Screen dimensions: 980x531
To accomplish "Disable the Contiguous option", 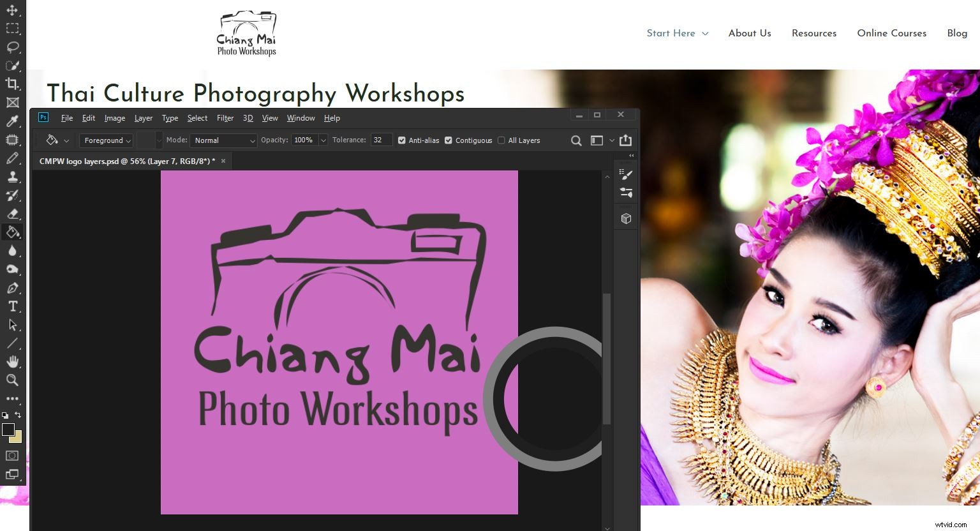I will coord(449,140).
